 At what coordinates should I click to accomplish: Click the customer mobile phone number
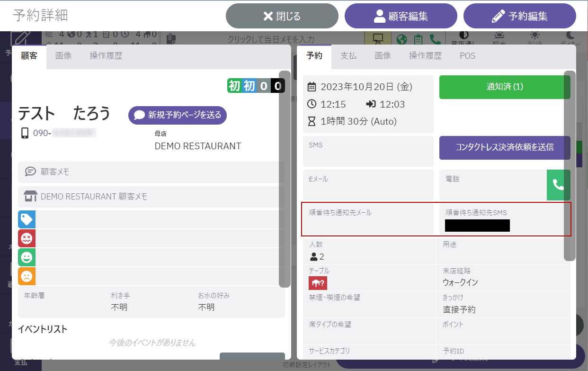point(64,133)
